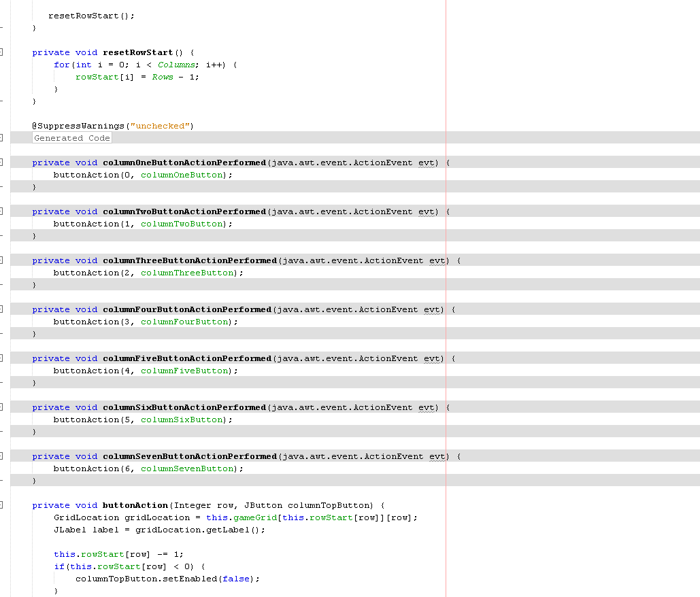
Task: Collapse the columnOneButtonActionPerformed method fold
Action: (x=2, y=162)
